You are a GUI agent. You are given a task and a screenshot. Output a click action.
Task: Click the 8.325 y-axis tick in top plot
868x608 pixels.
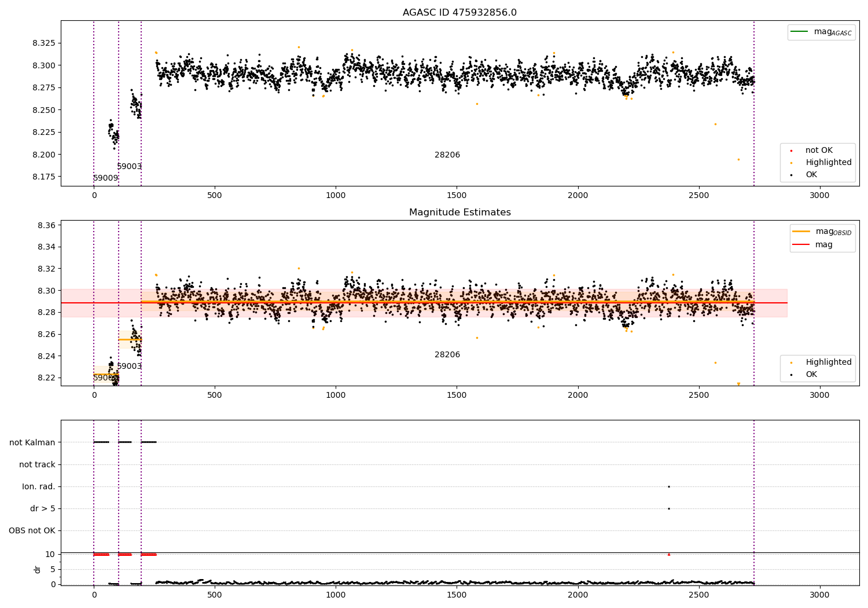44,43
